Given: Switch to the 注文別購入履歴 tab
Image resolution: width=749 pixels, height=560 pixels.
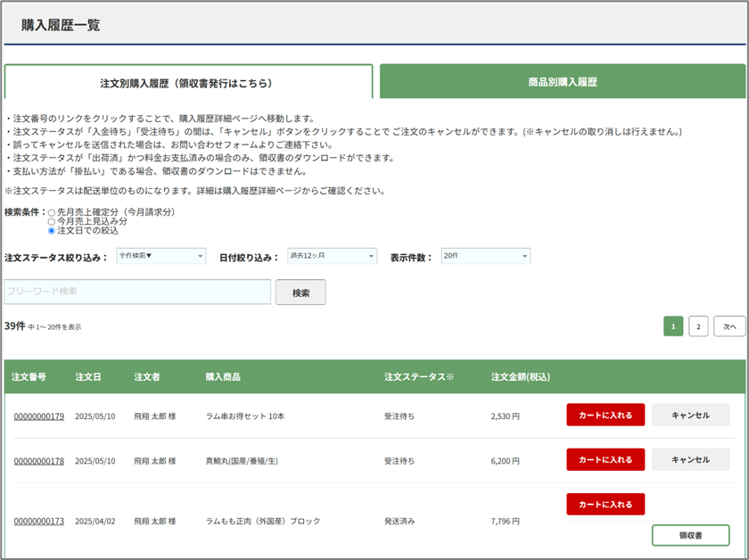Looking at the screenshot, I should 188,82.
